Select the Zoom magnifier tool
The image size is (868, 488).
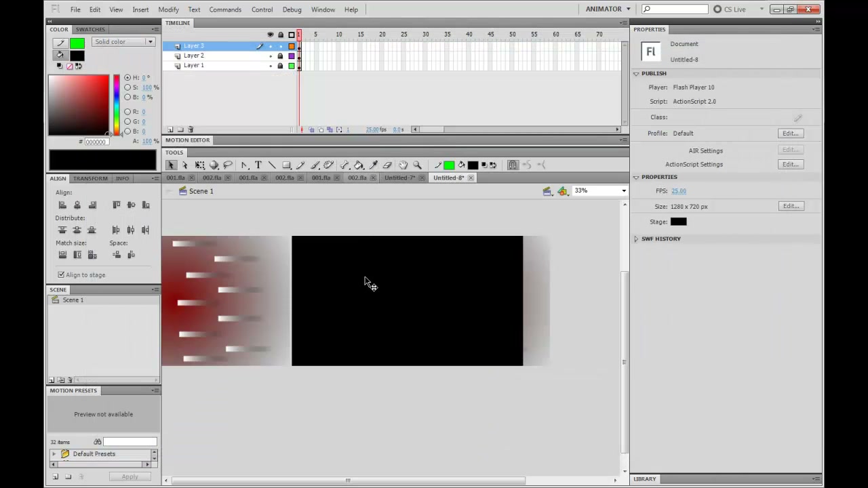[418, 165]
